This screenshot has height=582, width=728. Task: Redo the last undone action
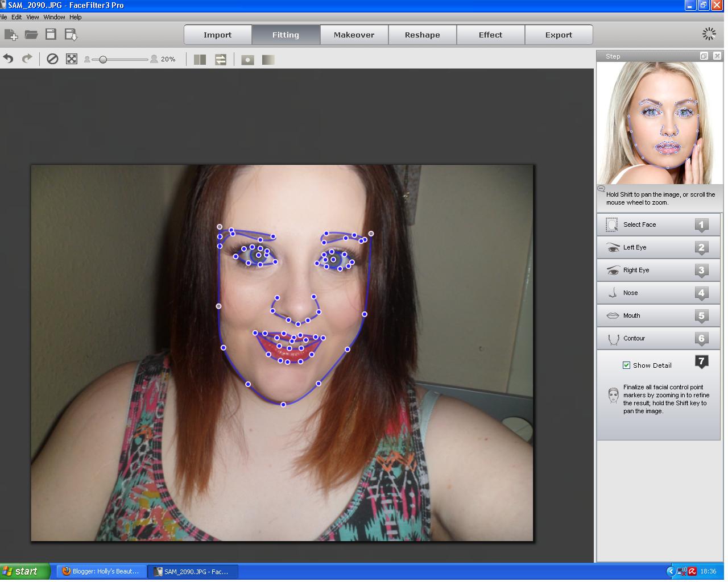[27, 59]
